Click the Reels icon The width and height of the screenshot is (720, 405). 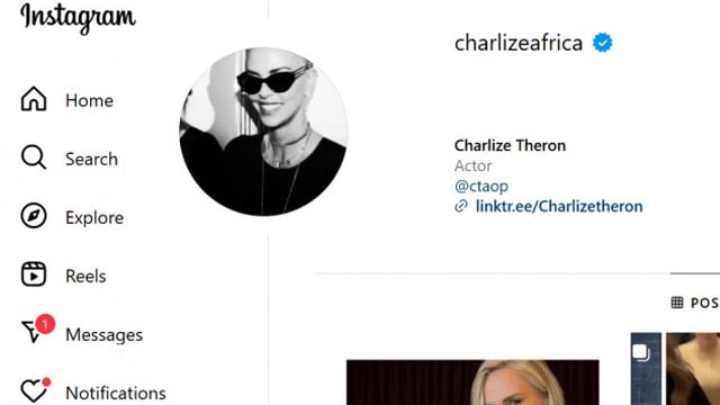pyautogui.click(x=34, y=274)
